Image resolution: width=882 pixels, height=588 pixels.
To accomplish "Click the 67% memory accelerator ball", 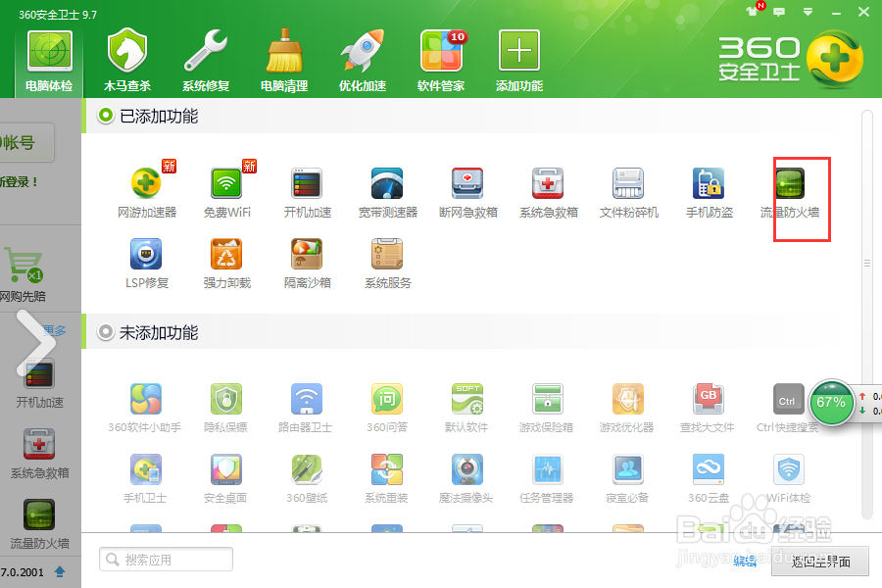I will tap(831, 403).
